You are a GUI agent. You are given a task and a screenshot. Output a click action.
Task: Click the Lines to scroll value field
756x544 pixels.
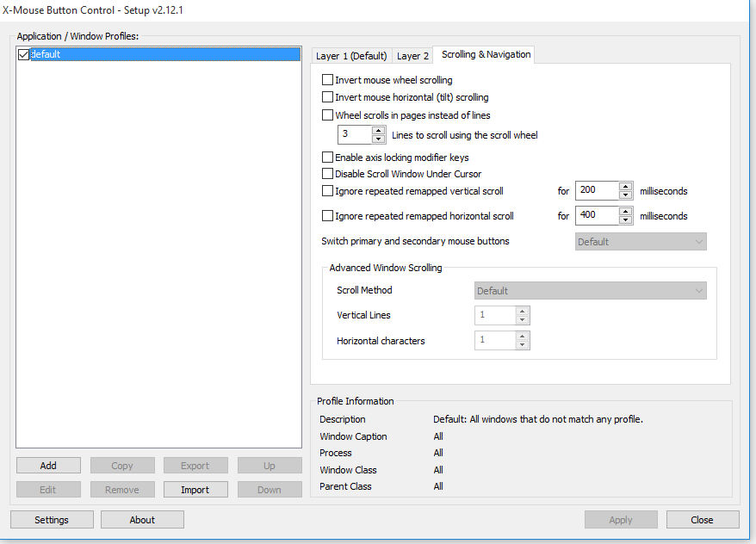pyautogui.click(x=355, y=134)
